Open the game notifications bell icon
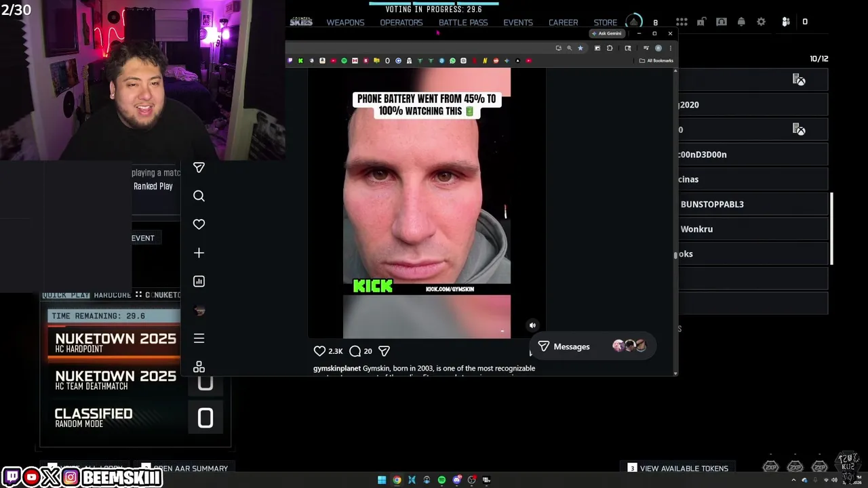Image resolution: width=868 pixels, height=488 pixels. click(x=741, y=22)
